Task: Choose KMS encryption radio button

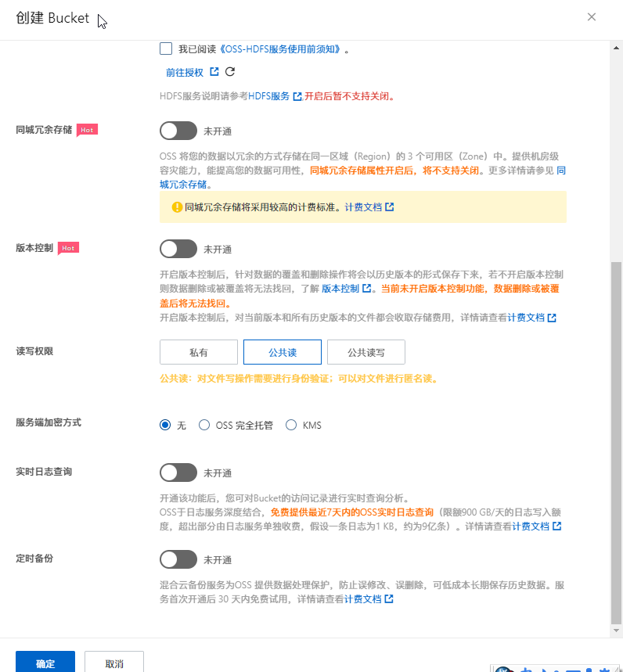Action: point(291,426)
